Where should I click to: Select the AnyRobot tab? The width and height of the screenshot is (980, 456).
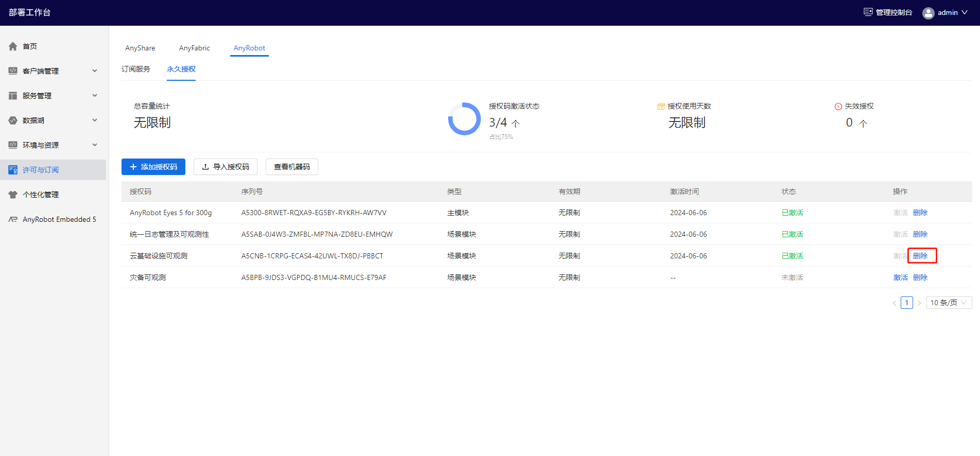pyautogui.click(x=249, y=48)
